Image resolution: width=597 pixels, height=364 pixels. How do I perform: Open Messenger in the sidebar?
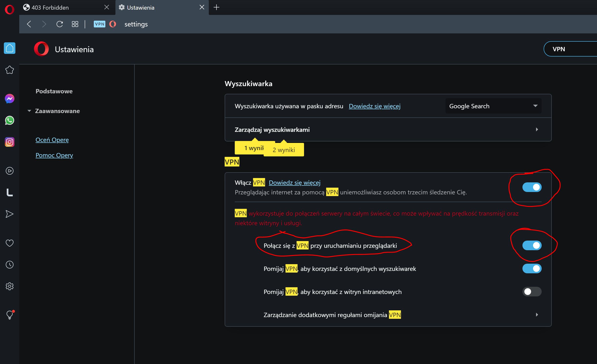pos(10,99)
